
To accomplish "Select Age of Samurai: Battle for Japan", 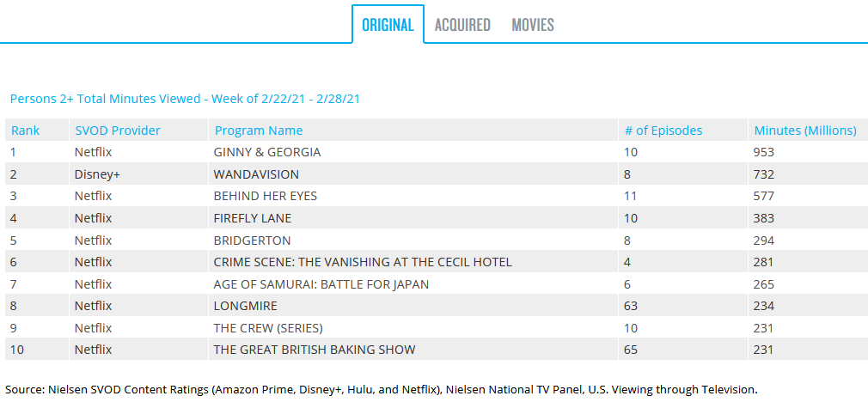I will pyautogui.click(x=321, y=284).
